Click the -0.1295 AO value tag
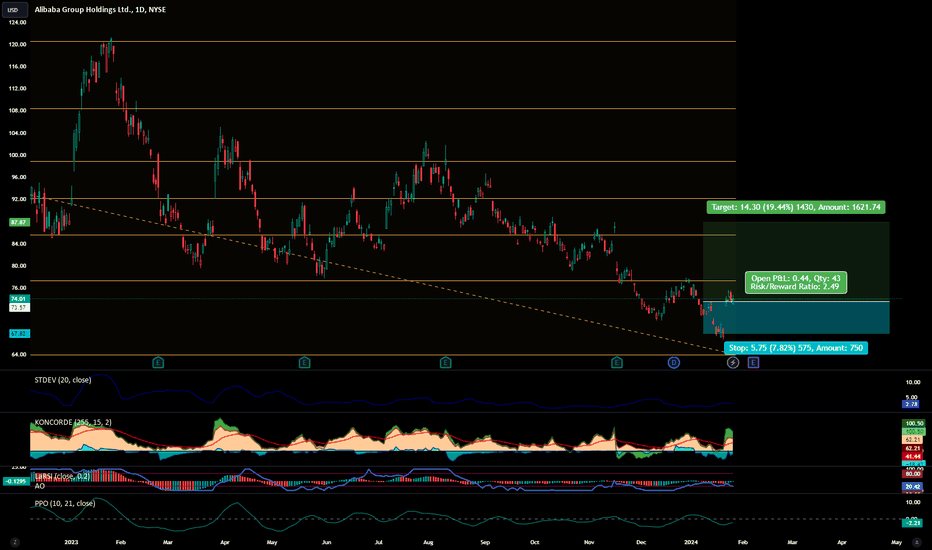This screenshot has height=550, width=932. click(16, 481)
